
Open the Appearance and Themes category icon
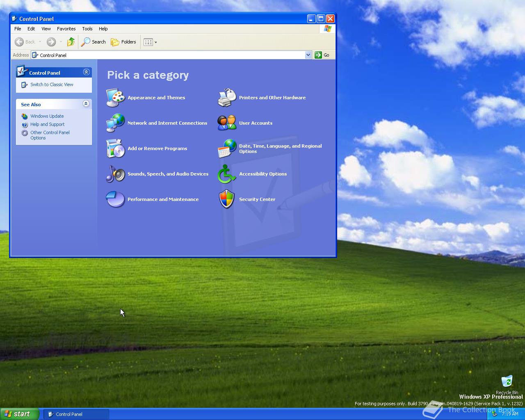(116, 98)
